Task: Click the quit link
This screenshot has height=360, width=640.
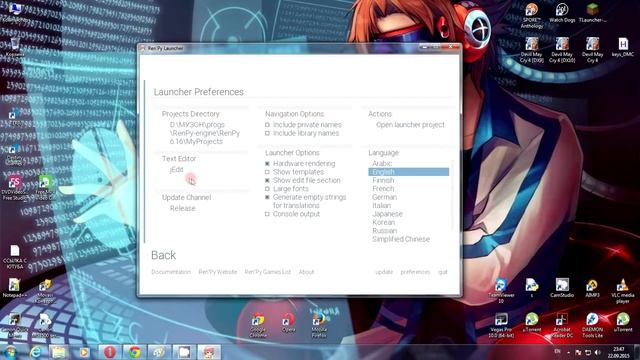Action: click(443, 272)
